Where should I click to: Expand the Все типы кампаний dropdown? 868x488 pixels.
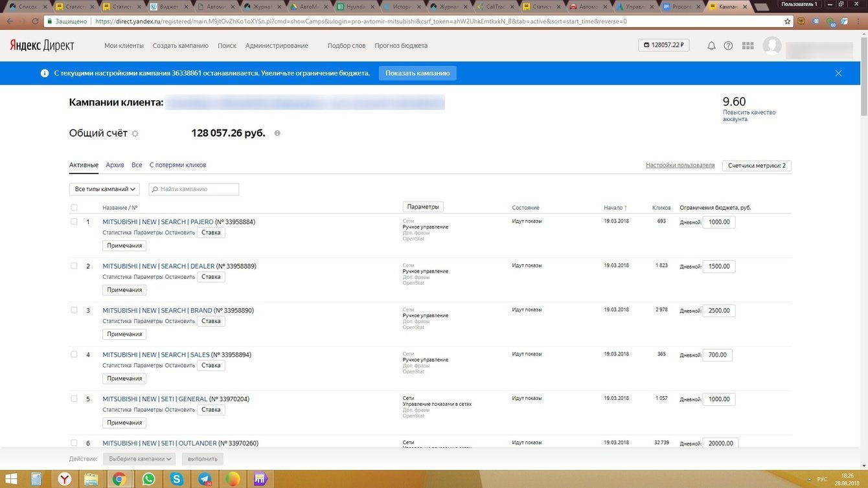coord(104,189)
